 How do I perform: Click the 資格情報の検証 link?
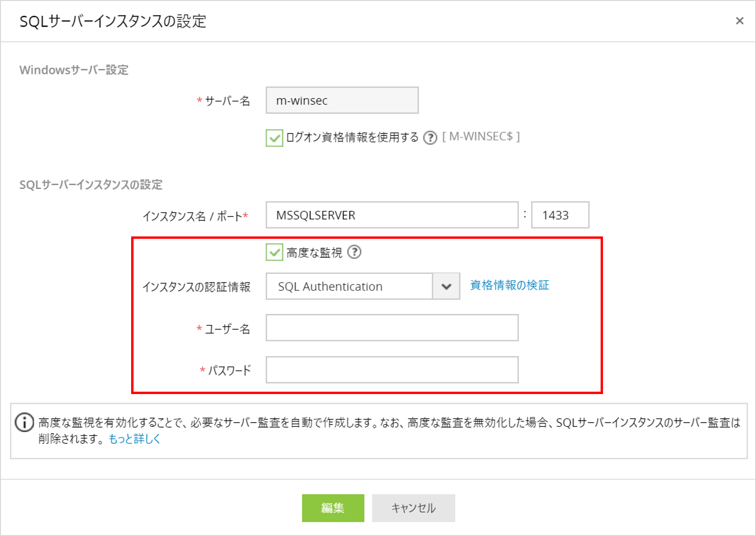tap(509, 285)
